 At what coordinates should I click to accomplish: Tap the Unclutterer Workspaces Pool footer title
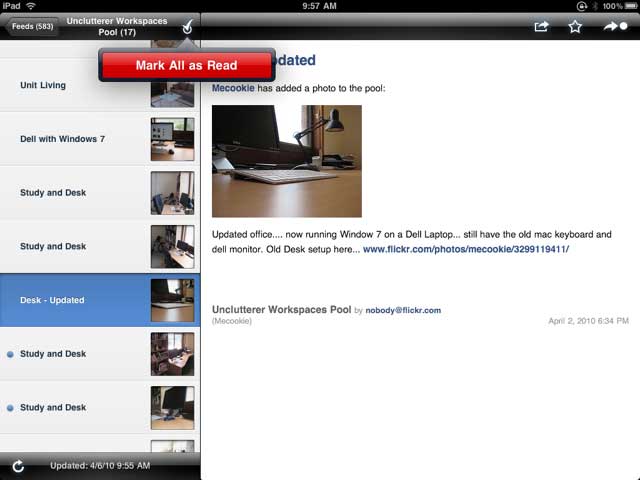click(281, 310)
